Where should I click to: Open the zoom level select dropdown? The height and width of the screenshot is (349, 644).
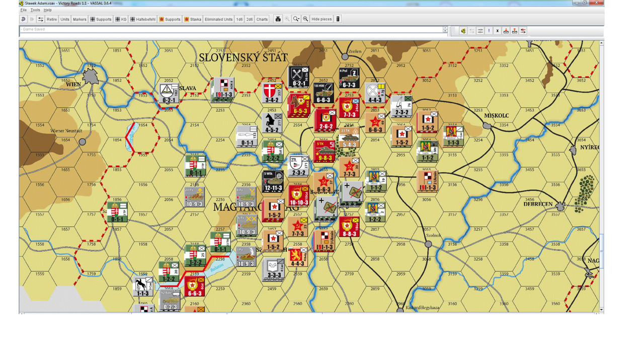coord(296,19)
